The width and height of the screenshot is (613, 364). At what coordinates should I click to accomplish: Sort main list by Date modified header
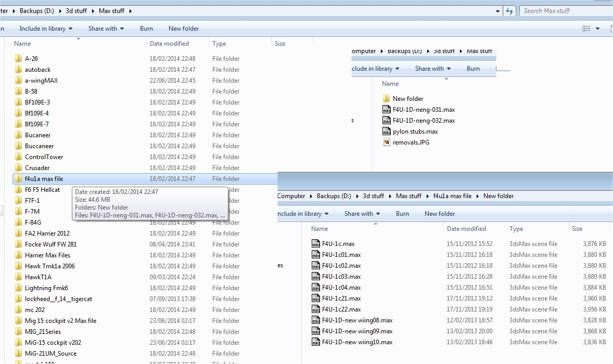click(169, 44)
